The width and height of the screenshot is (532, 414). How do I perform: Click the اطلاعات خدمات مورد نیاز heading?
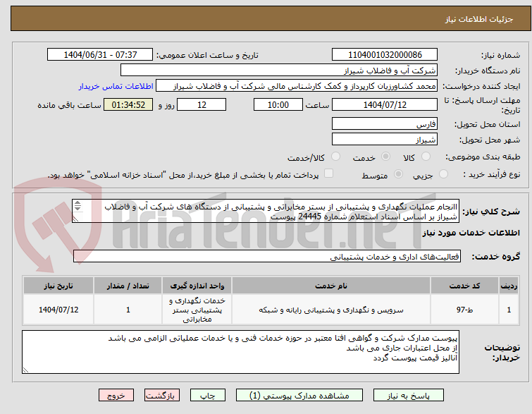tap(471, 233)
